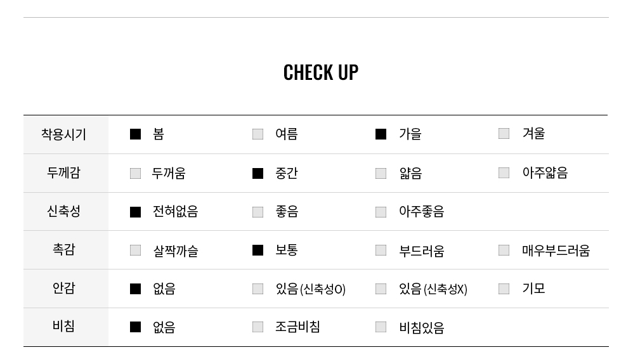Select the 얇음 checkbox
This screenshot has width=633, height=364.
tap(381, 174)
